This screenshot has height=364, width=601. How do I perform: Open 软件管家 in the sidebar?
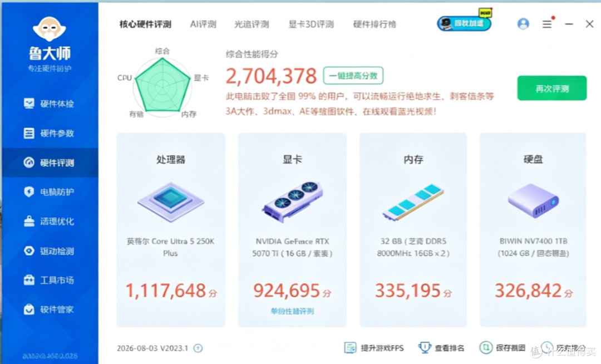click(50, 309)
